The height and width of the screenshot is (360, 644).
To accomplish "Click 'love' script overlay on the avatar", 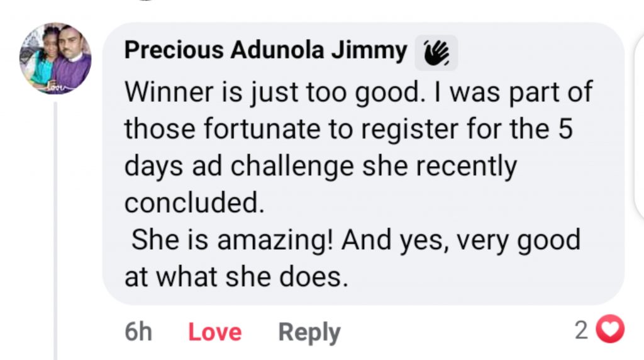I will tap(55, 87).
